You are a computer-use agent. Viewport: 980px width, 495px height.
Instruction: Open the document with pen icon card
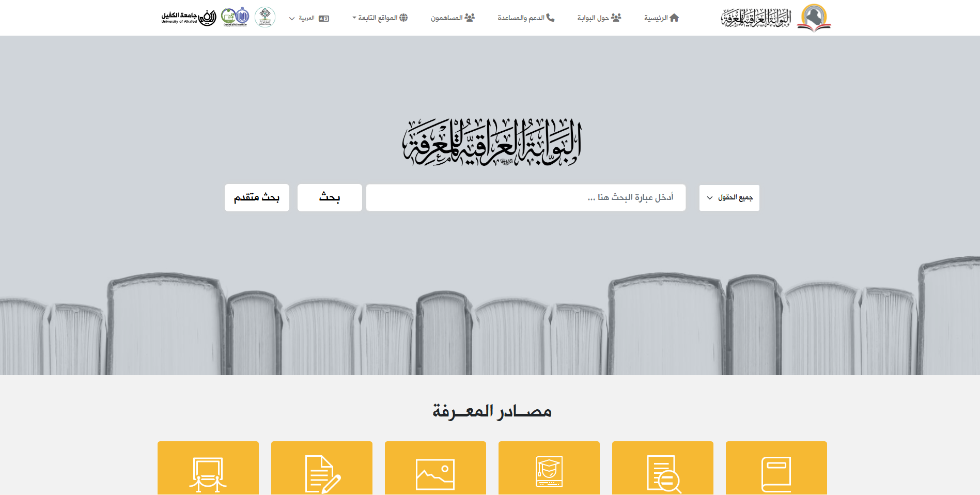tap(321, 468)
